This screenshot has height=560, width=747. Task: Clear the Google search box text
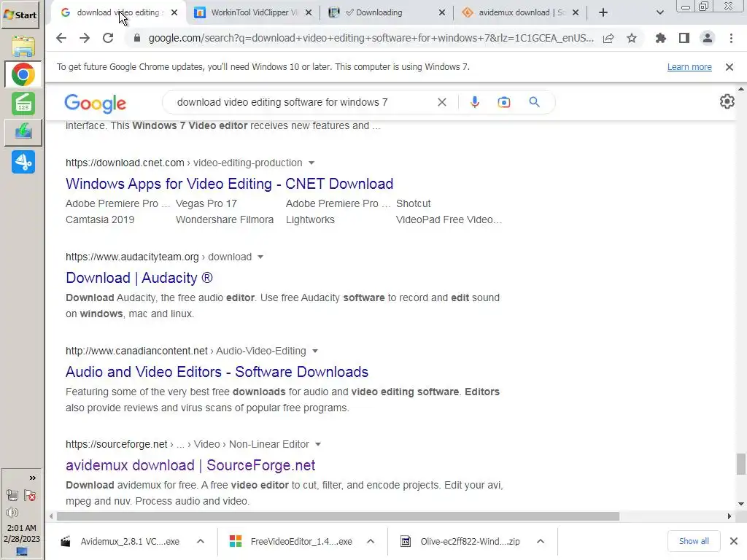click(x=441, y=102)
